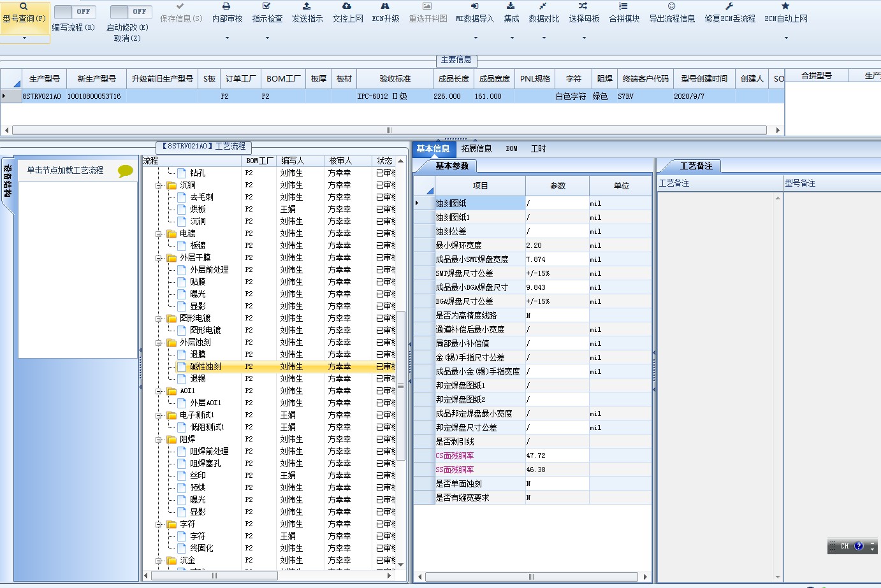
Task: Click the 电镀 folder icon
Action: coord(171,234)
